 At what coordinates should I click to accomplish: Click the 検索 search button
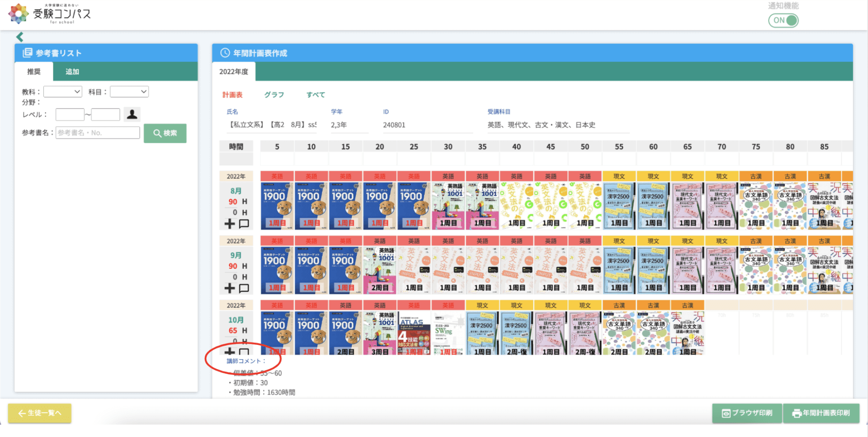coord(165,133)
